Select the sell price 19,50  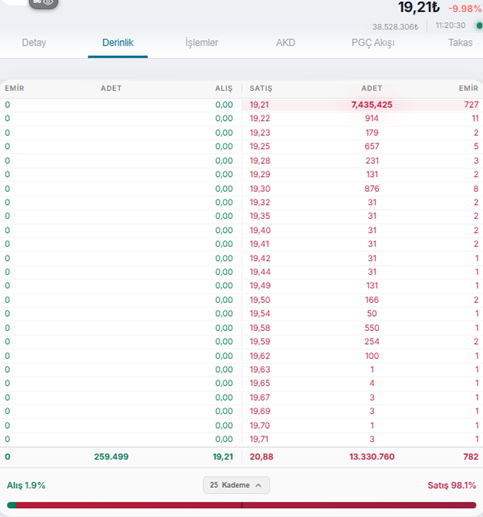[260, 300]
